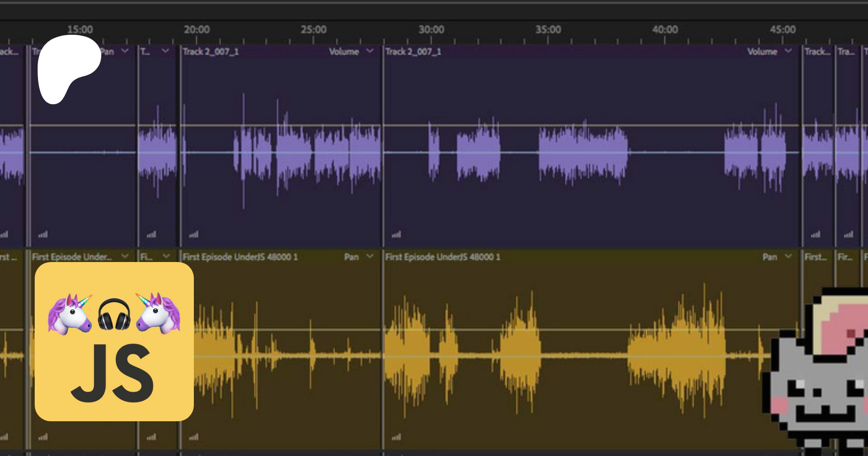
Task: Click the 30:00 mark on the time ruler
Action: coord(431,30)
